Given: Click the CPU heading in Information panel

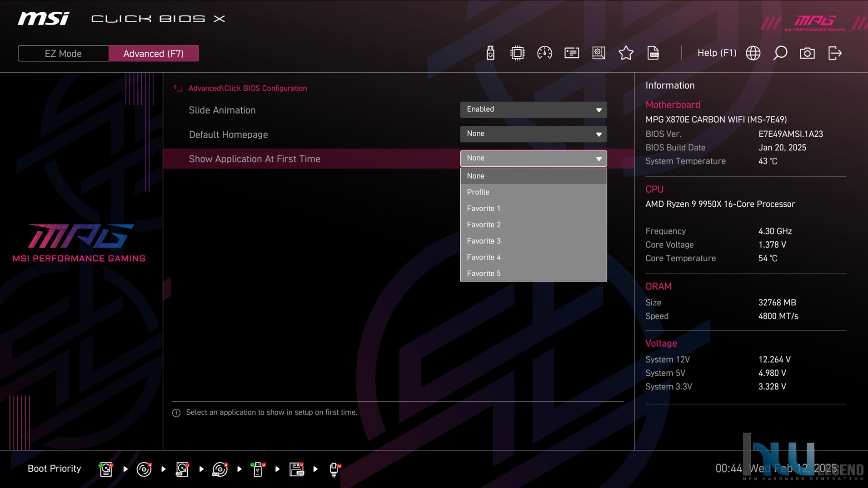Looking at the screenshot, I should coord(654,189).
